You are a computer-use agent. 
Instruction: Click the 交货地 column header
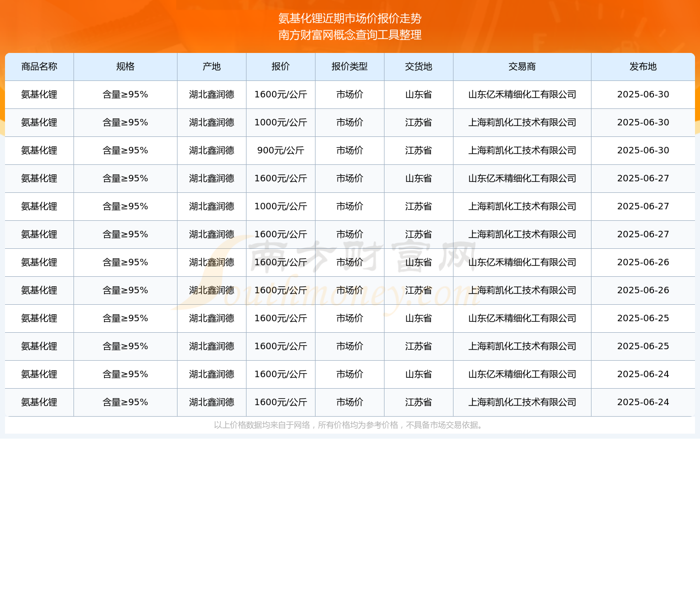pos(418,66)
